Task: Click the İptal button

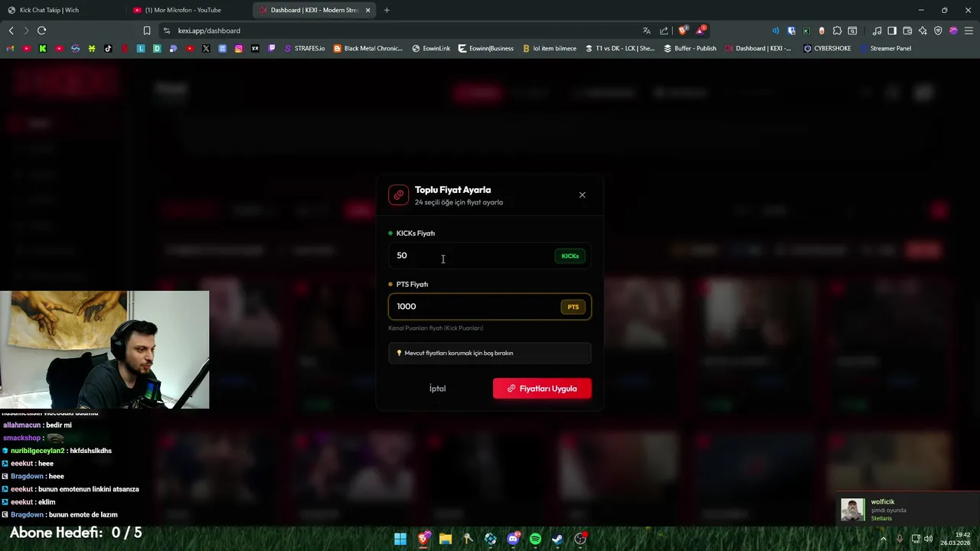Action: (x=437, y=389)
